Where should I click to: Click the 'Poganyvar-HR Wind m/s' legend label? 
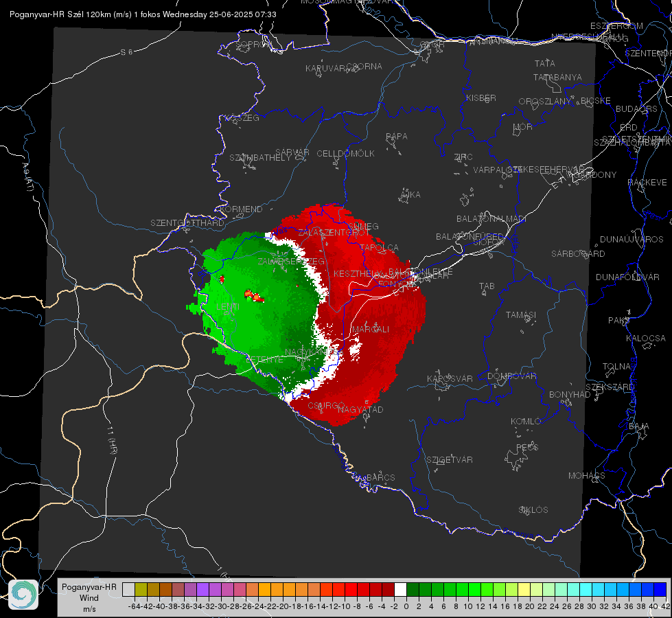(89, 598)
